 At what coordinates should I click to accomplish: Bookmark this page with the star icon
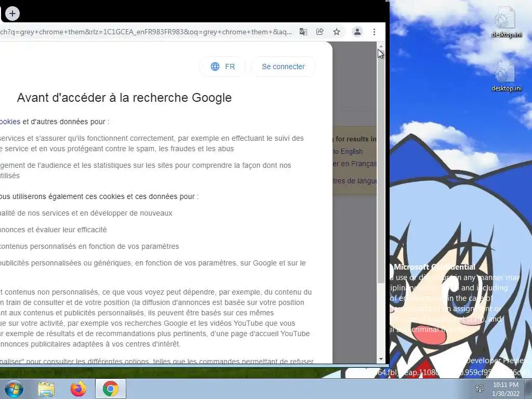click(337, 32)
